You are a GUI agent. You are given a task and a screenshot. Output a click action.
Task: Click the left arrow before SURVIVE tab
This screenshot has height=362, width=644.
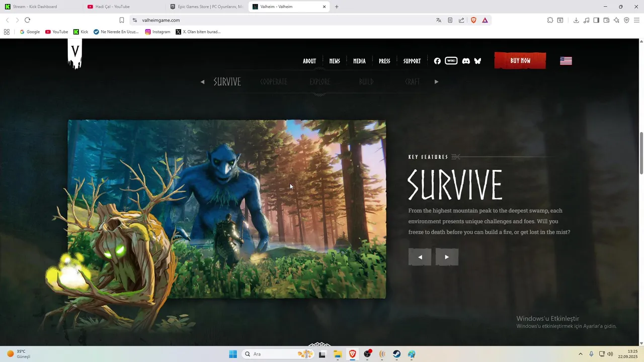click(202, 81)
